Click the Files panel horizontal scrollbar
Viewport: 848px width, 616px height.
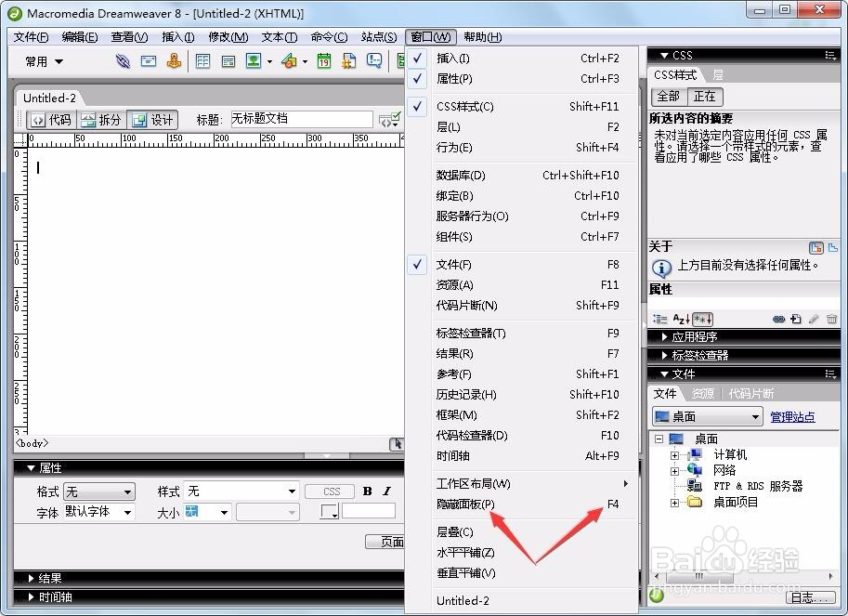(x=743, y=577)
